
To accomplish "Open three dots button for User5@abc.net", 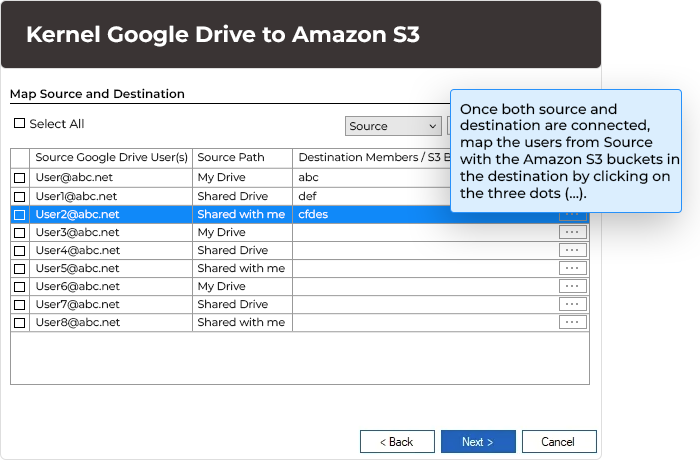I will (x=572, y=268).
